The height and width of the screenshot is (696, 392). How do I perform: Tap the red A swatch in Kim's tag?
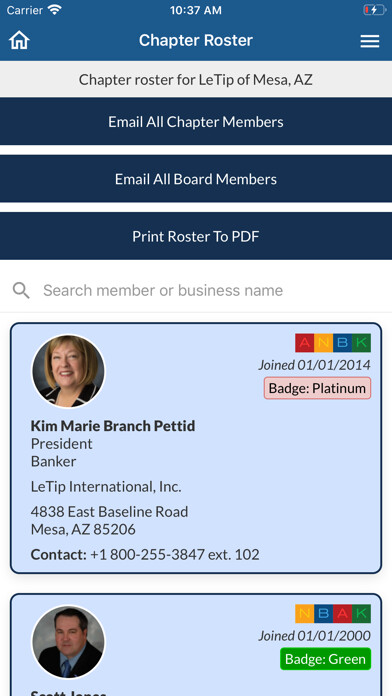pos(305,343)
